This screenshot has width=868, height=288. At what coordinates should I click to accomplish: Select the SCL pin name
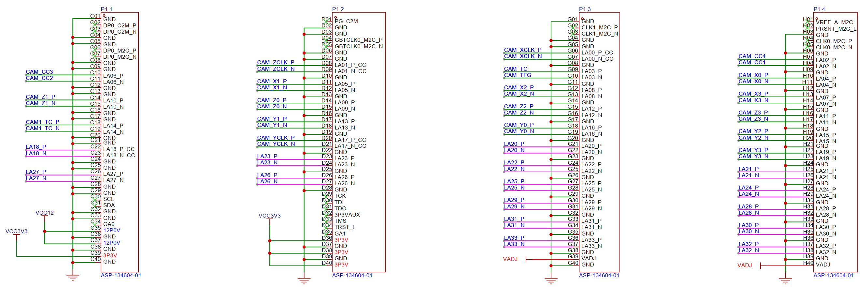[108, 199]
